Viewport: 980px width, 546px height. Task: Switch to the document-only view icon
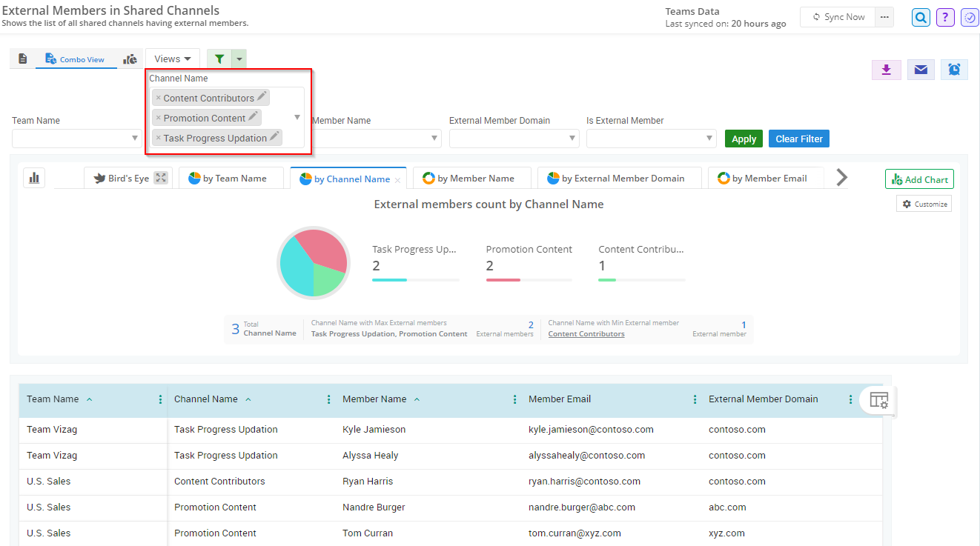[x=22, y=59]
